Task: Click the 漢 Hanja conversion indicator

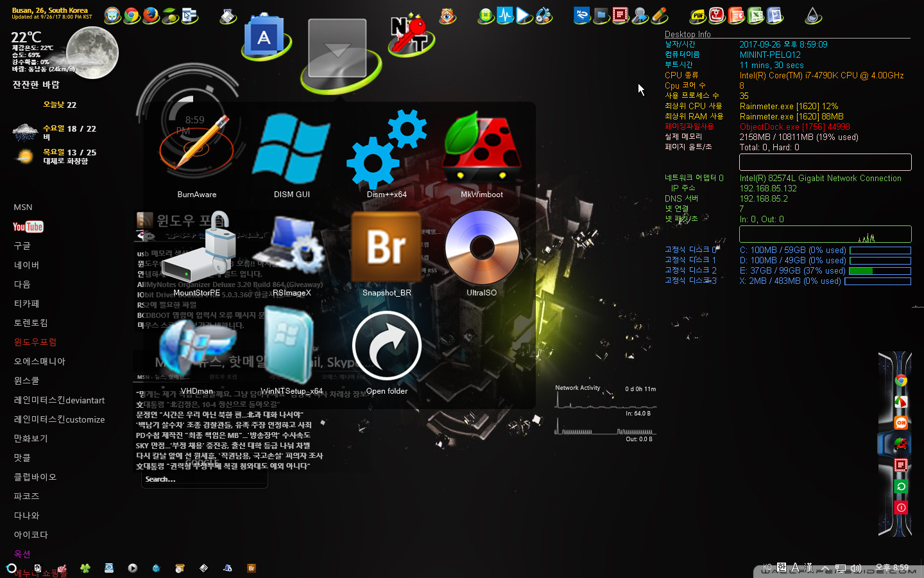Action: point(809,567)
